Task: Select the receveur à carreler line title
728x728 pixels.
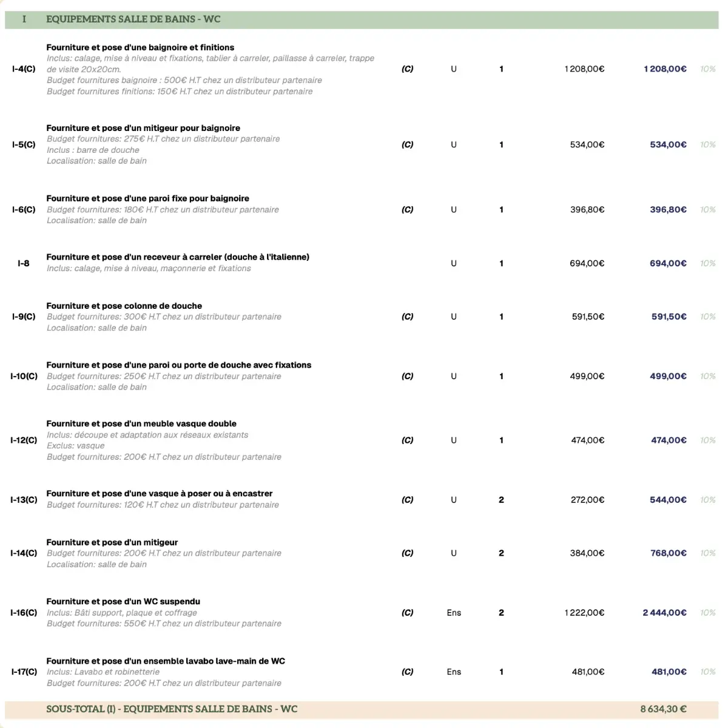Action: pos(178,257)
